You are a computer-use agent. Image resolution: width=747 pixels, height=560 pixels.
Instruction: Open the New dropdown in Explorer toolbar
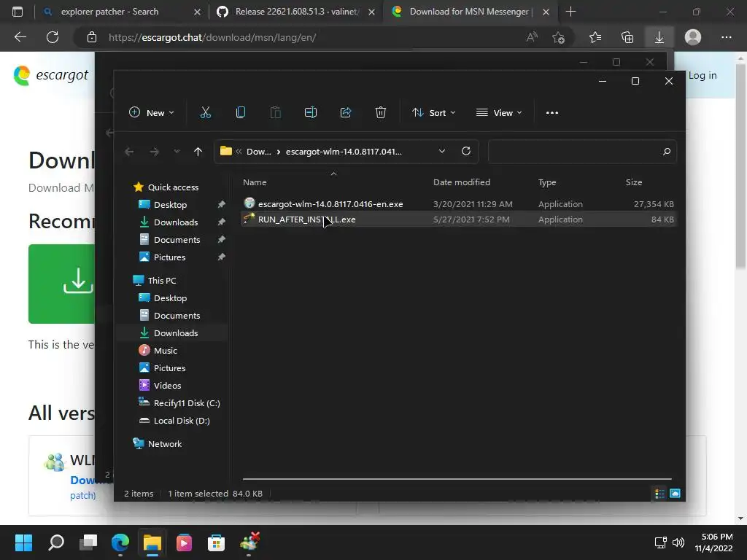[x=152, y=113]
